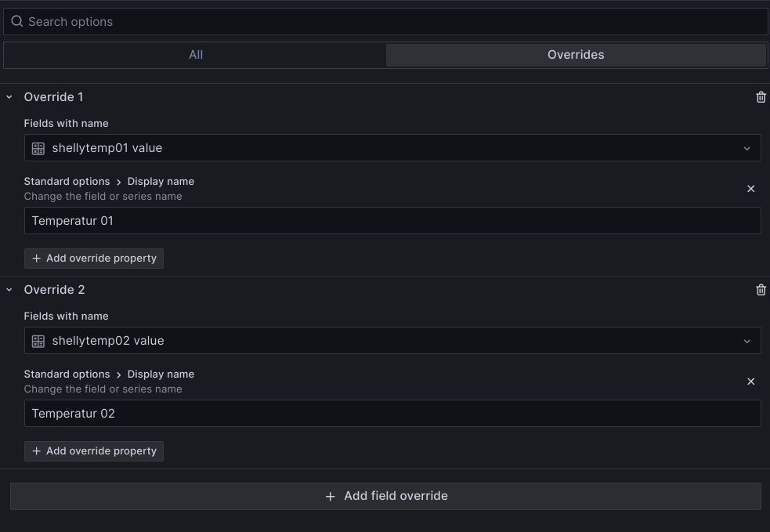Add override property to Override 1
This screenshot has width=770, height=532.
pyautogui.click(x=94, y=259)
